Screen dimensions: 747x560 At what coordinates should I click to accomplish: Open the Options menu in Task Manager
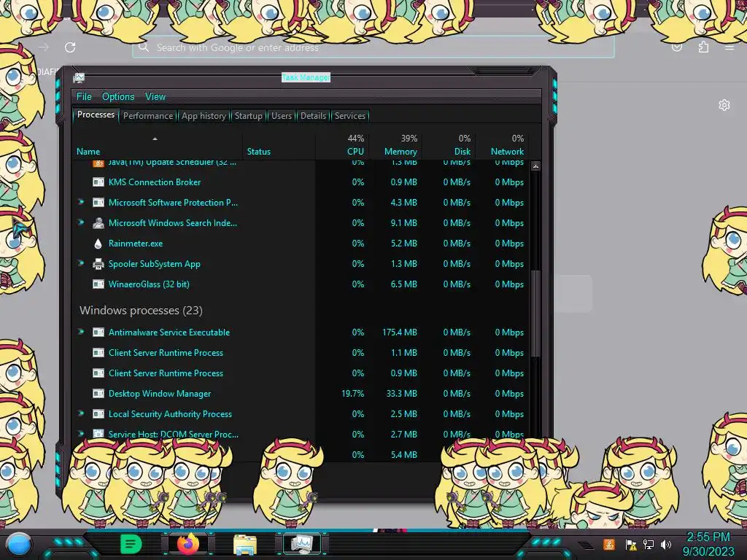118,97
